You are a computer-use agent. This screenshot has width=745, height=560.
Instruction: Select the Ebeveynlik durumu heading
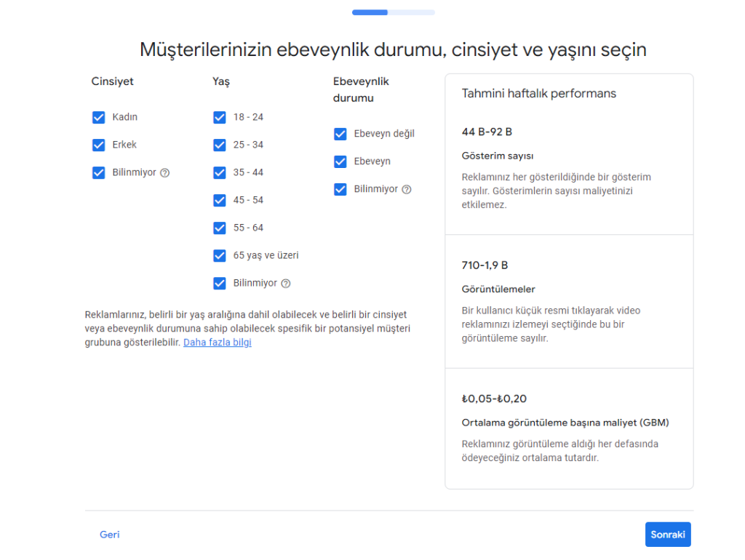pos(361,89)
